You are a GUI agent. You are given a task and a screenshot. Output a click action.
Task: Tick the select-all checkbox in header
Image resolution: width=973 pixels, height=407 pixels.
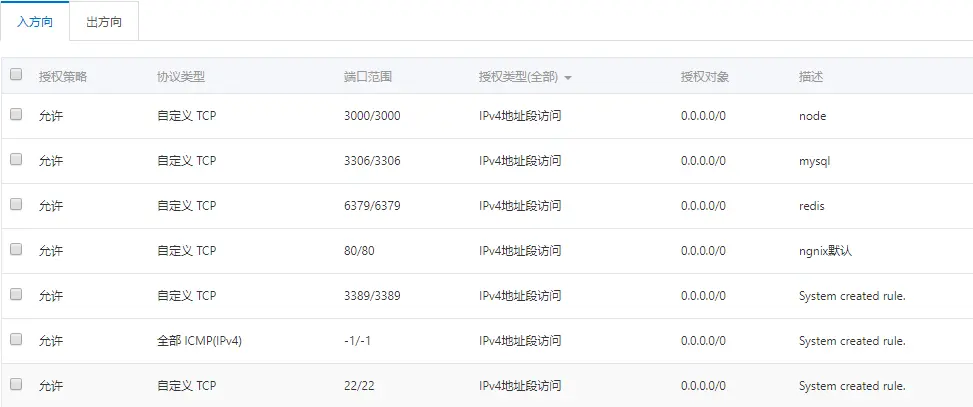pos(16,75)
